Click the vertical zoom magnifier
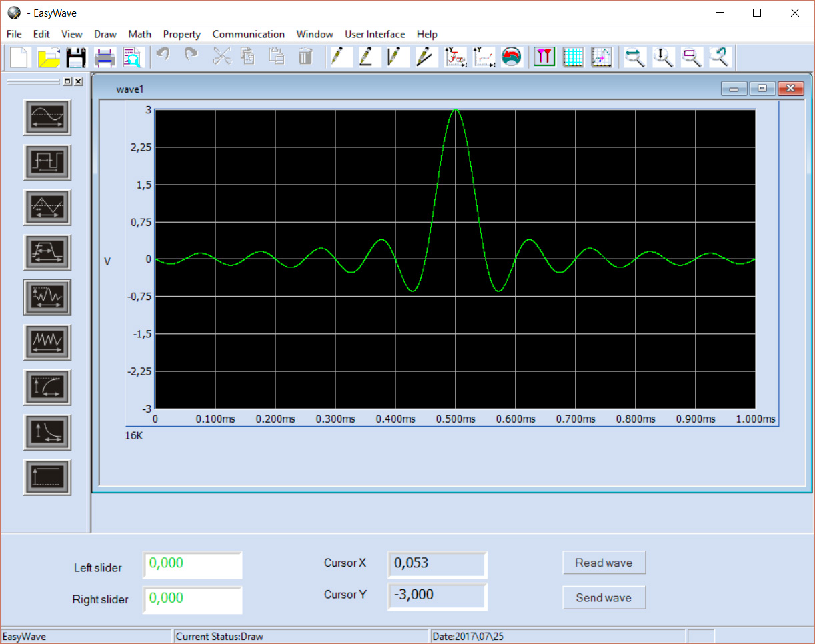Image resolution: width=815 pixels, height=644 pixels. (663, 57)
